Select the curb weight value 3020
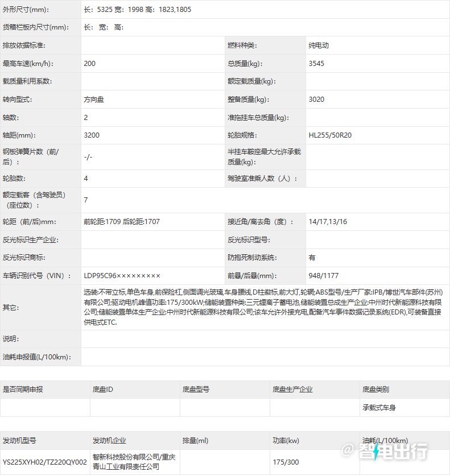 [316, 100]
